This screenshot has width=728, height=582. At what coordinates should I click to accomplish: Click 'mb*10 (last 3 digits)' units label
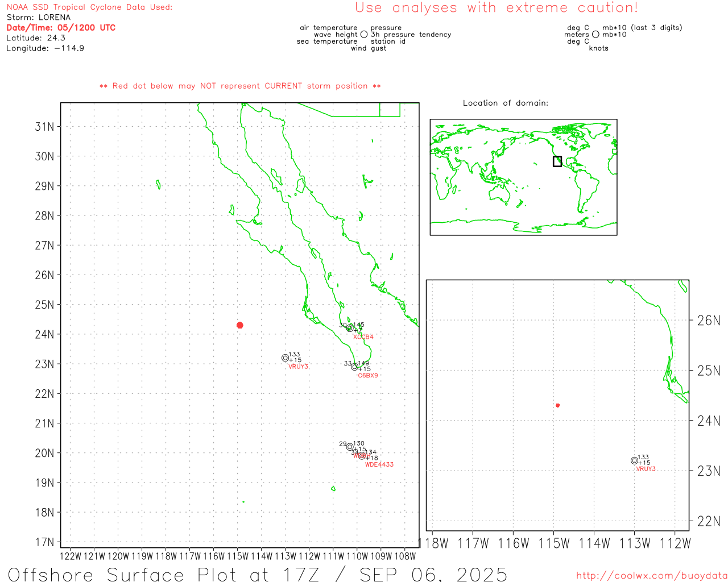coord(642,28)
